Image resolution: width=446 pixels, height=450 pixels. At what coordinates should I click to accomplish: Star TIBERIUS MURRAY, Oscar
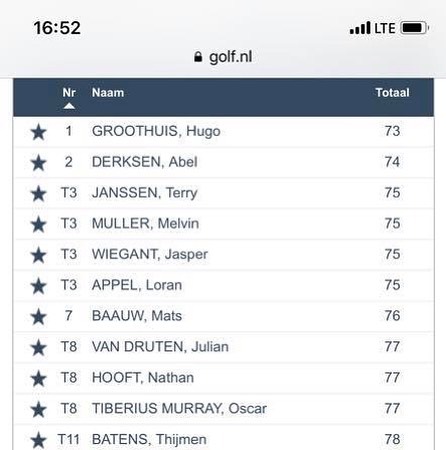pyautogui.click(x=38, y=409)
